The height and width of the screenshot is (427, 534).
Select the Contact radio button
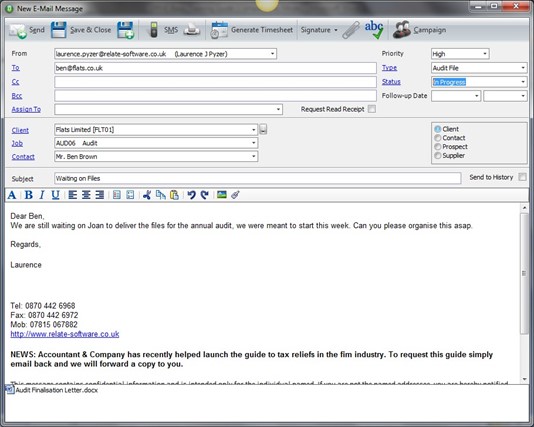(438, 138)
